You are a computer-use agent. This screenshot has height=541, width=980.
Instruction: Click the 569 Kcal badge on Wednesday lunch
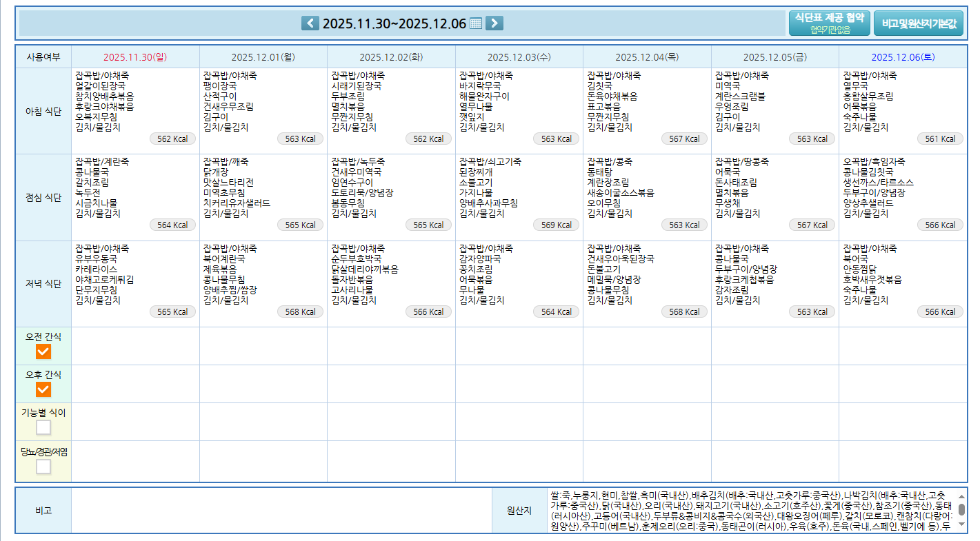[556, 225]
